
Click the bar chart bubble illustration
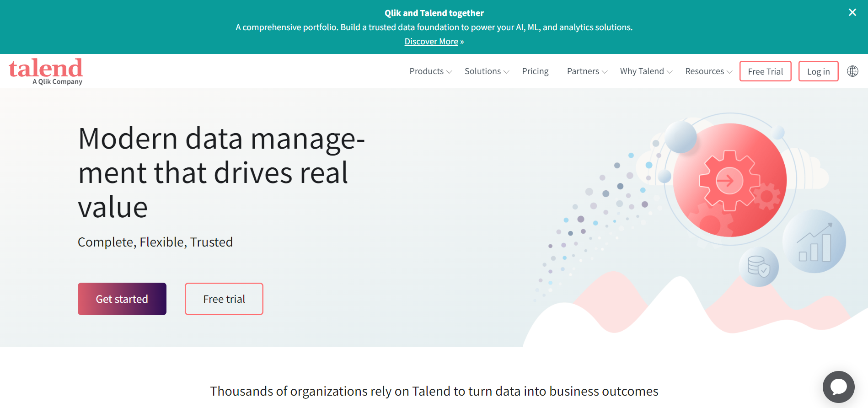click(814, 242)
